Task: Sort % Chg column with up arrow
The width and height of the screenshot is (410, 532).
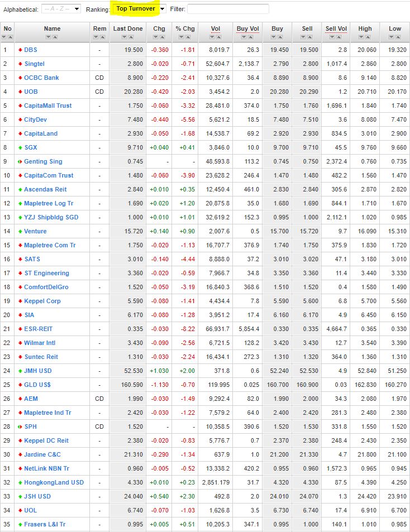Action: pos(188,37)
